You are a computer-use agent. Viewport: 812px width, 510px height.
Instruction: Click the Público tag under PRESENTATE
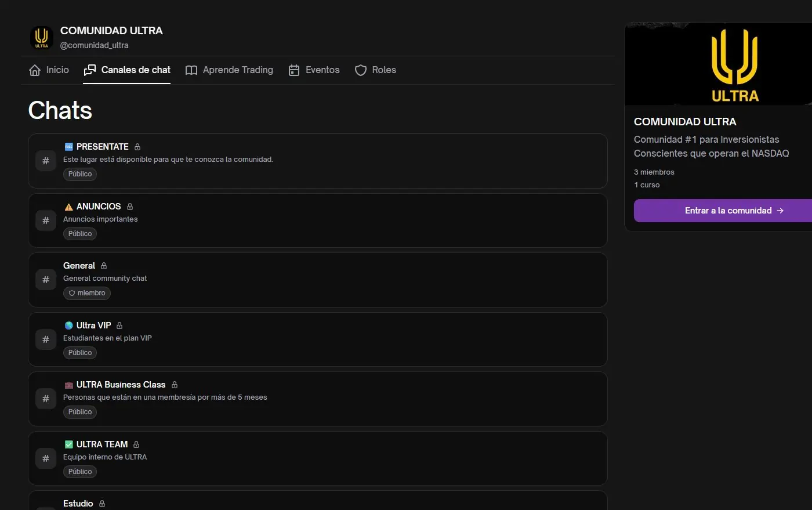click(80, 174)
